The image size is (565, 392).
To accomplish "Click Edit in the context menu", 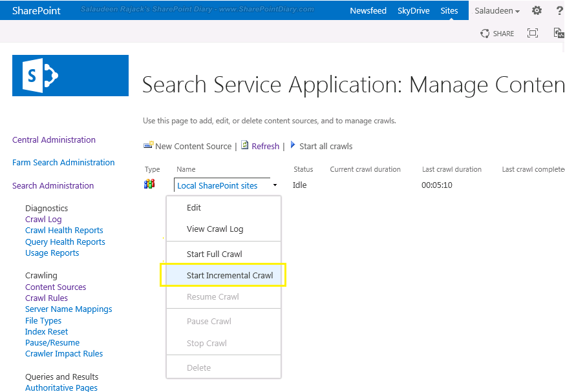I will tap(194, 207).
